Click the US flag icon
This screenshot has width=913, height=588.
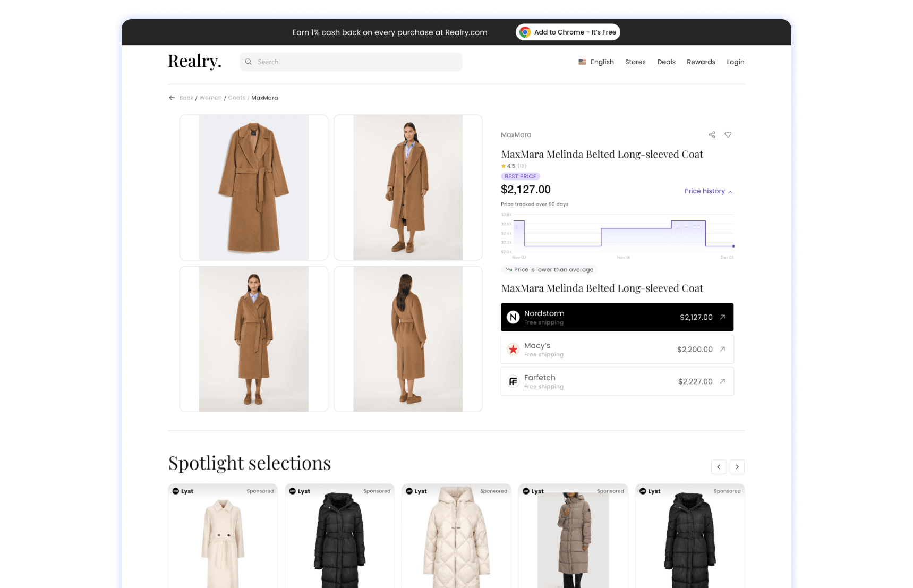click(582, 62)
